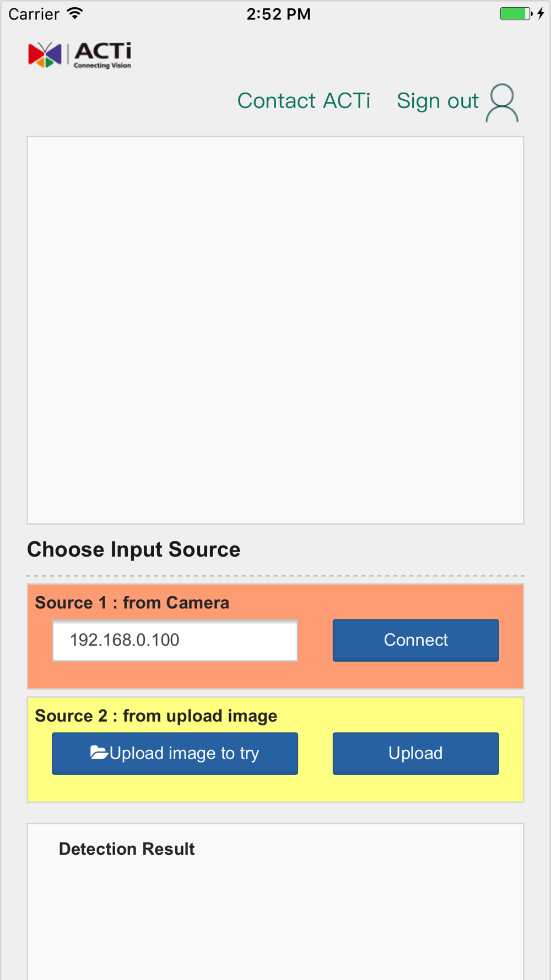Viewport: 551px width, 980px height.
Task: Tap the "Upload image to try" button
Action: [175, 753]
